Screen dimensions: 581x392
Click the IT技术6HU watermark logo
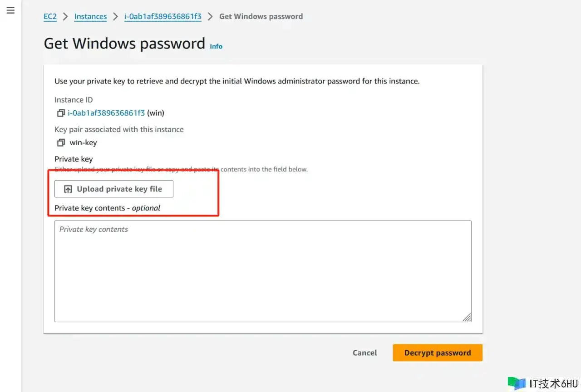(x=516, y=383)
